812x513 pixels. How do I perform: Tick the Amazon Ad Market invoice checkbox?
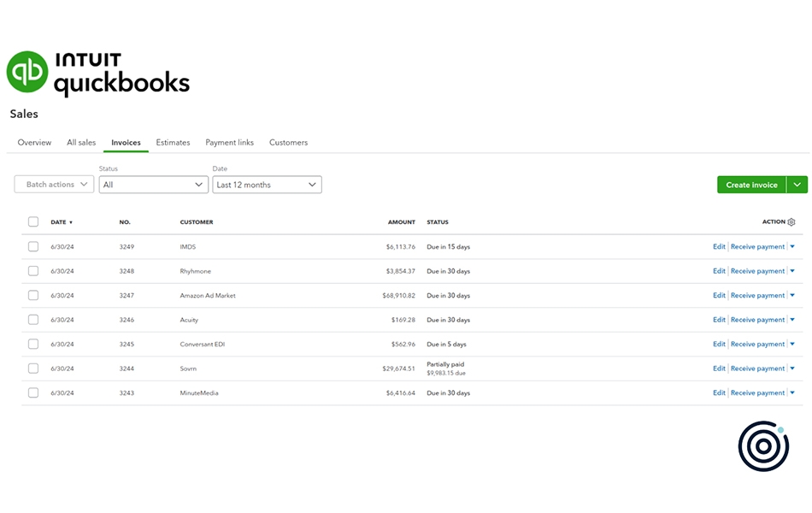[x=33, y=295]
